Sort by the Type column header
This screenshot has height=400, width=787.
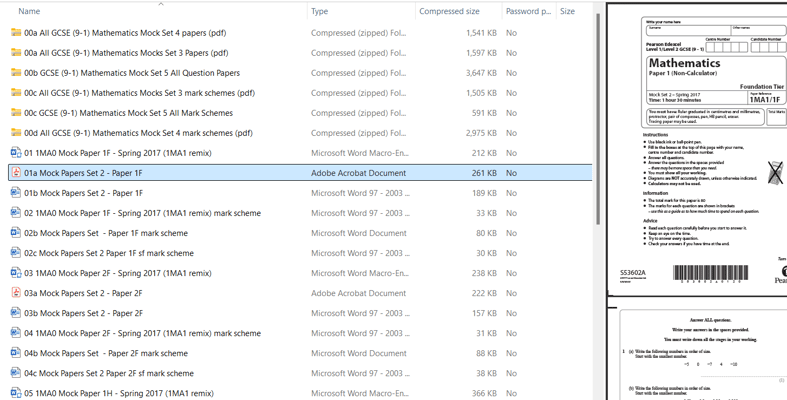(320, 12)
